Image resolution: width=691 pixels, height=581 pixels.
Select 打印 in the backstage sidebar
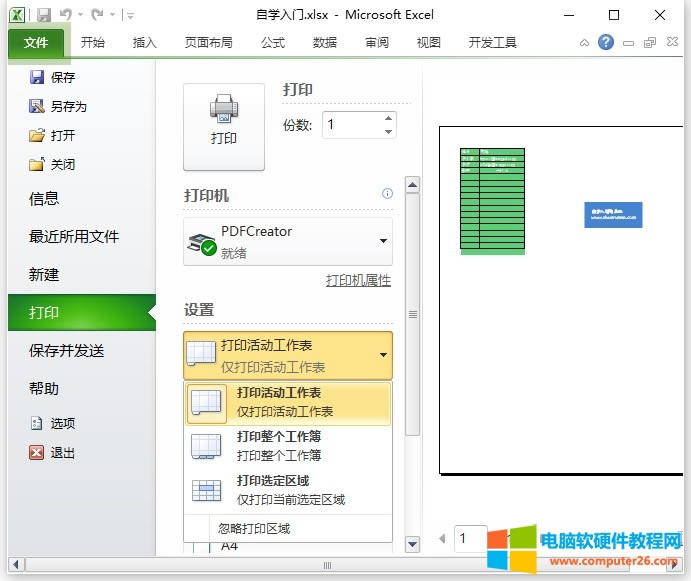point(82,313)
